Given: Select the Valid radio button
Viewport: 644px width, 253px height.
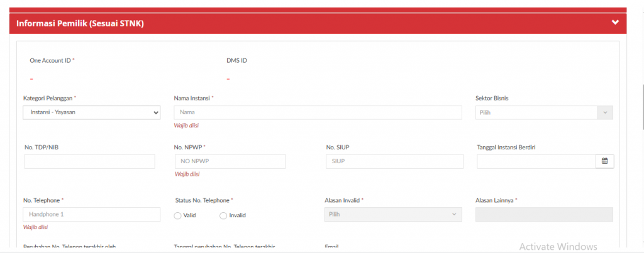Looking at the screenshot, I should 177,215.
